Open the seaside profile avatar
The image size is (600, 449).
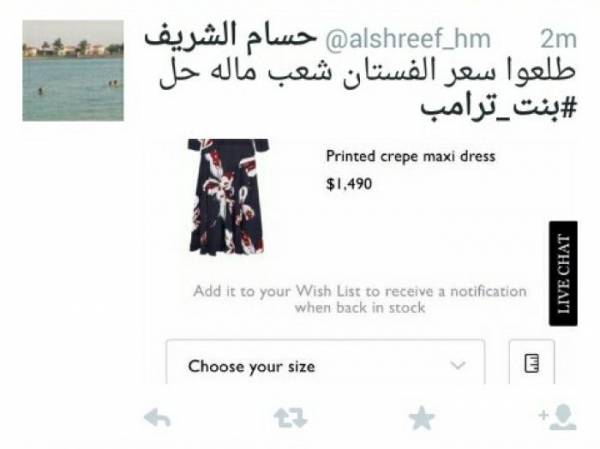tap(73, 70)
